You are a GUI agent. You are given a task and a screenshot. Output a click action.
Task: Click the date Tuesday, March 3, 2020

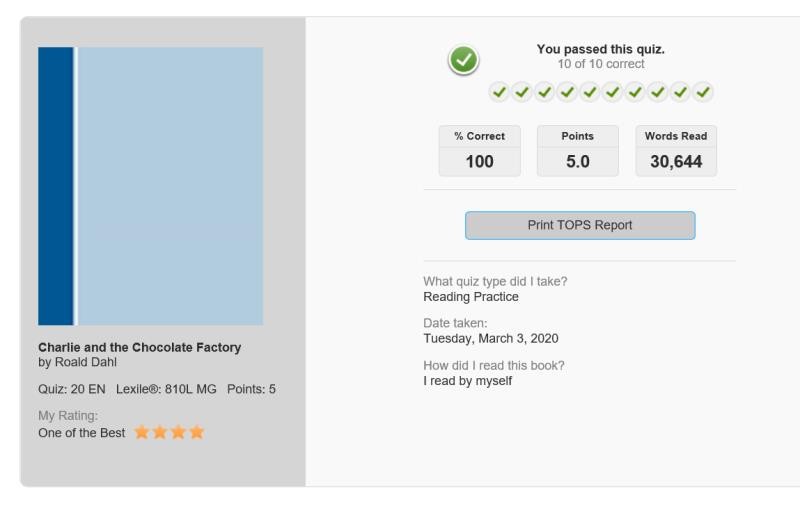491,339
